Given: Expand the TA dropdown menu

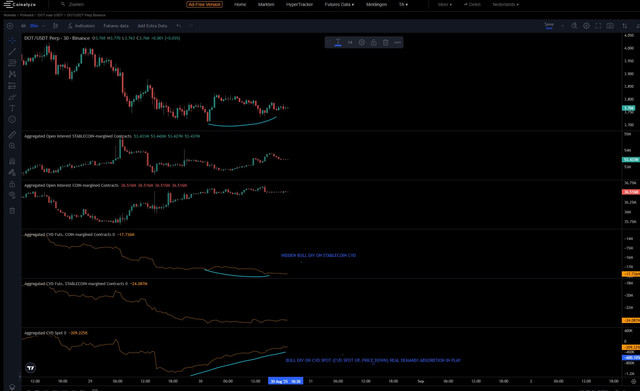Looking at the screenshot, I should pos(403,4).
